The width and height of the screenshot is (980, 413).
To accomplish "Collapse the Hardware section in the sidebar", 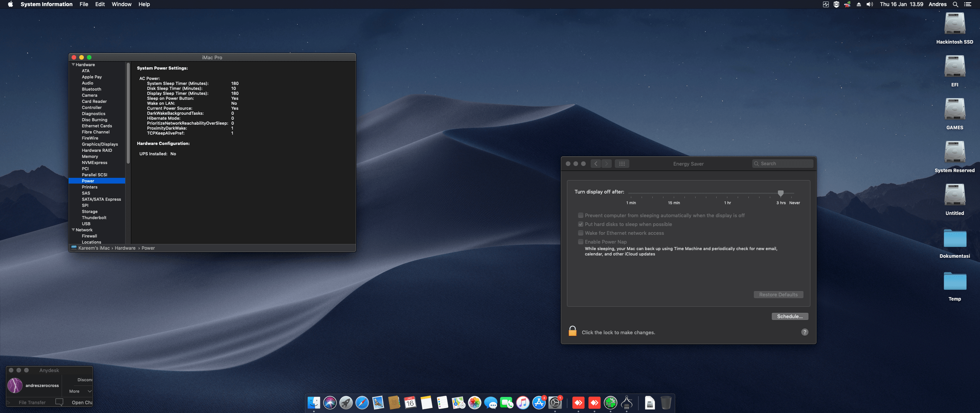I will pos(73,65).
